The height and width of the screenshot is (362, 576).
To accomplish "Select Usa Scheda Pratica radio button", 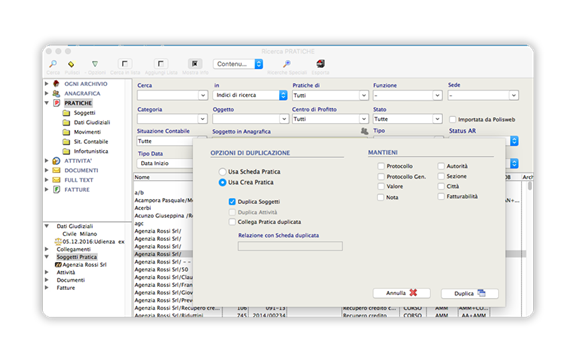I will pos(222,172).
